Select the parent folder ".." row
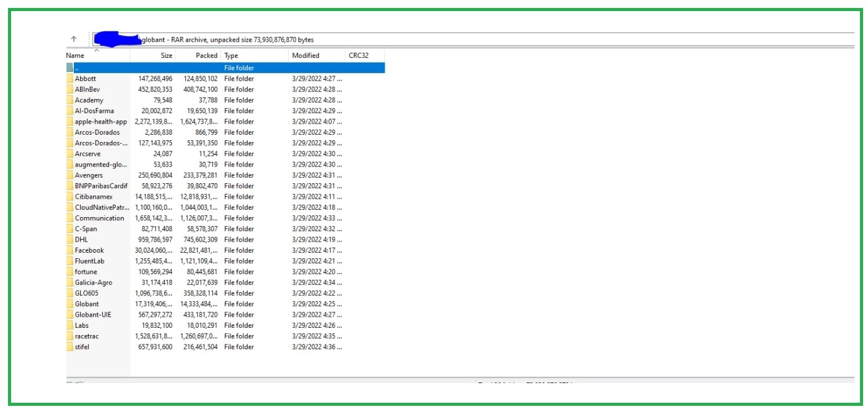 click(225, 68)
